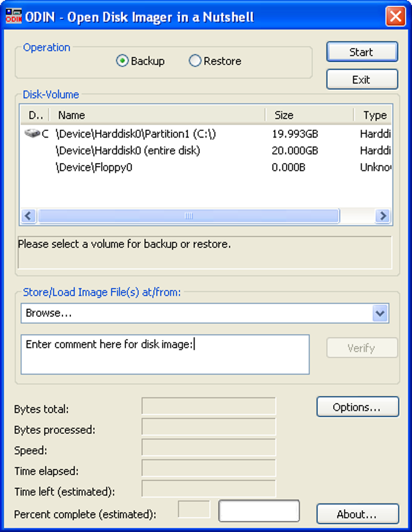
Task: Start the backup operation
Action: tap(362, 52)
